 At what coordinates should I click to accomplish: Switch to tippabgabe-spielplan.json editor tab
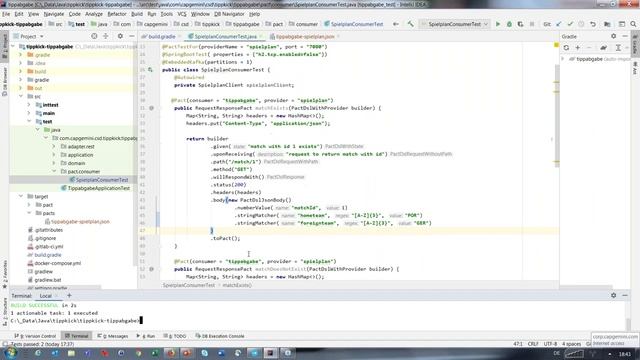point(305,36)
